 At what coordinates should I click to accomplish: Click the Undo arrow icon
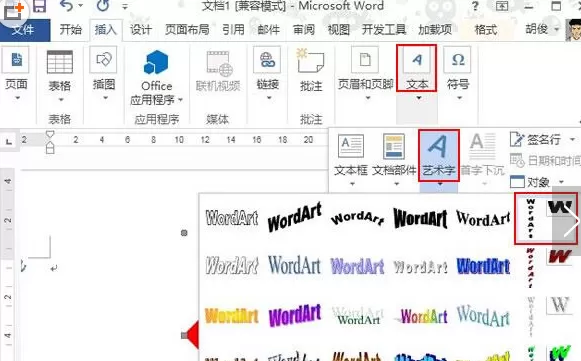click(x=66, y=6)
